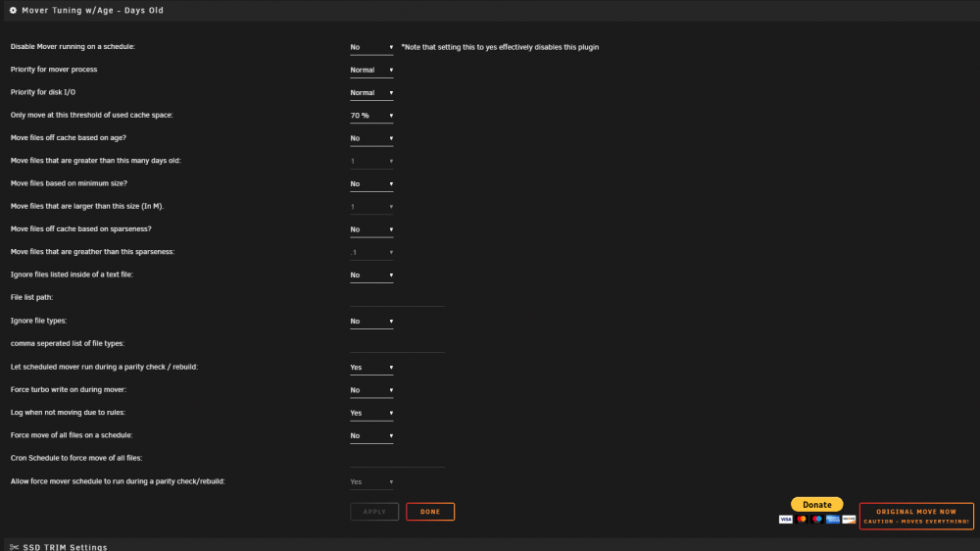Screen dimensions: 980x551
Task: Open the 'Priority for mover process' dropdown
Action: [371, 70]
